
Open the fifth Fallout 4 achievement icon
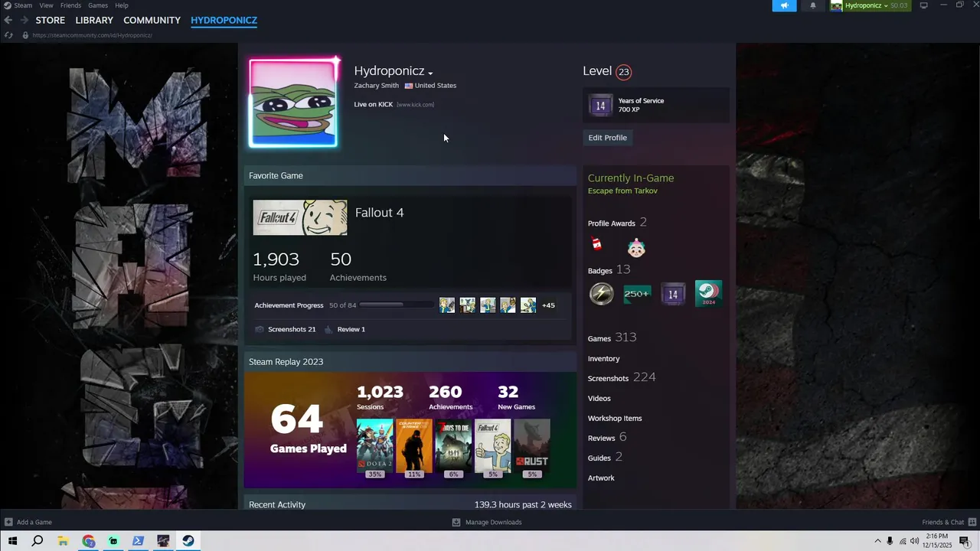528,305
